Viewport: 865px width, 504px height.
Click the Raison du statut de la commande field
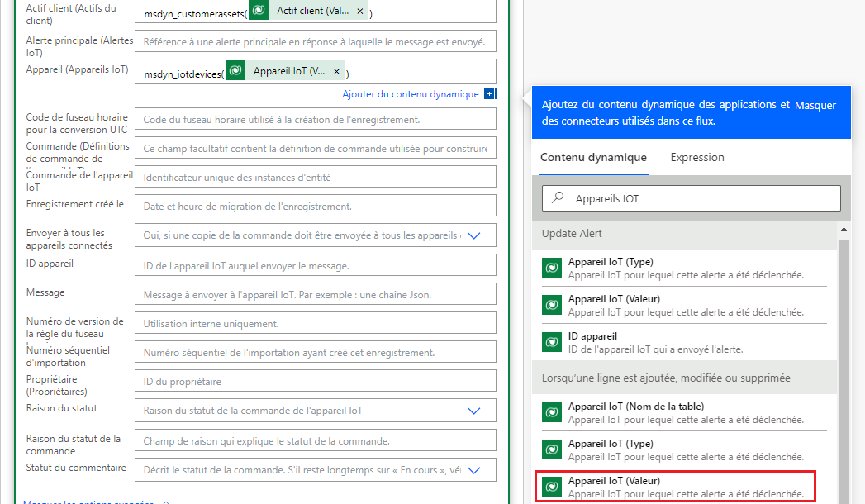[x=315, y=440]
